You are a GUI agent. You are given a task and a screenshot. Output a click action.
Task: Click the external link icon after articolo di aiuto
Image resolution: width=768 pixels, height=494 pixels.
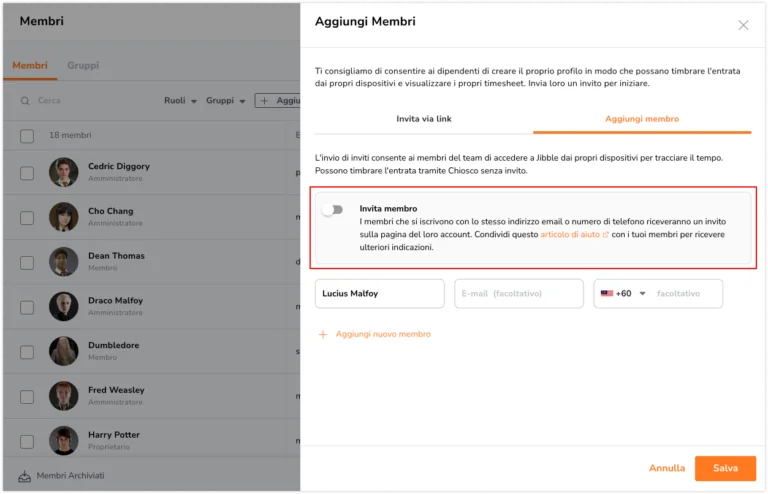coord(605,235)
